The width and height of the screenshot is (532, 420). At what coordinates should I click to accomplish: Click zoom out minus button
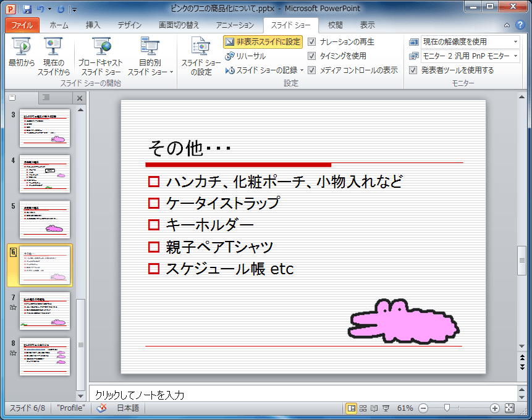pyautogui.click(x=423, y=408)
